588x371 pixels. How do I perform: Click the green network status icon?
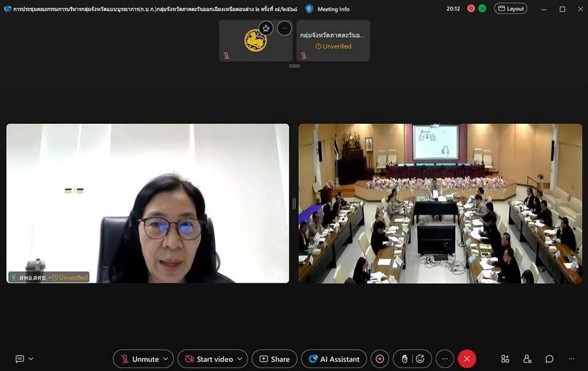482,9
